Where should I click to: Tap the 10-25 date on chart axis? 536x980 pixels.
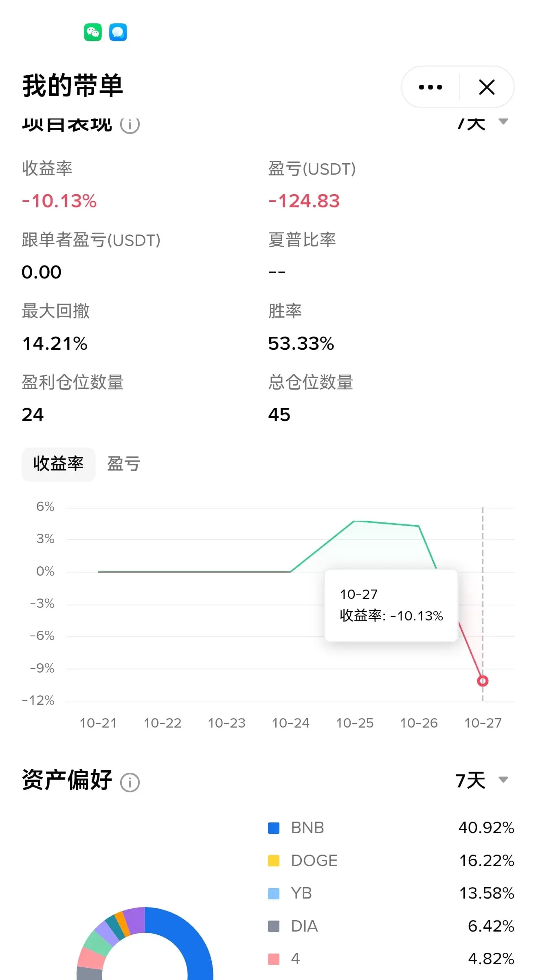[354, 723]
